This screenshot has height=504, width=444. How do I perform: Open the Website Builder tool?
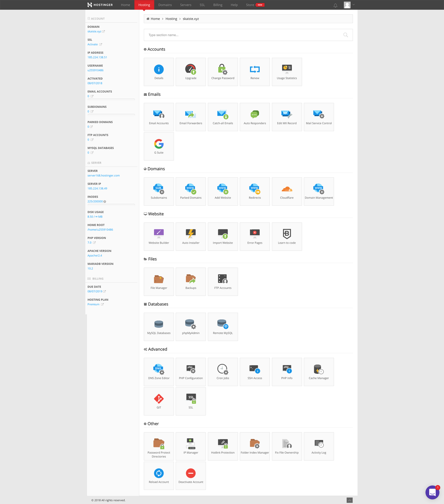click(x=158, y=236)
